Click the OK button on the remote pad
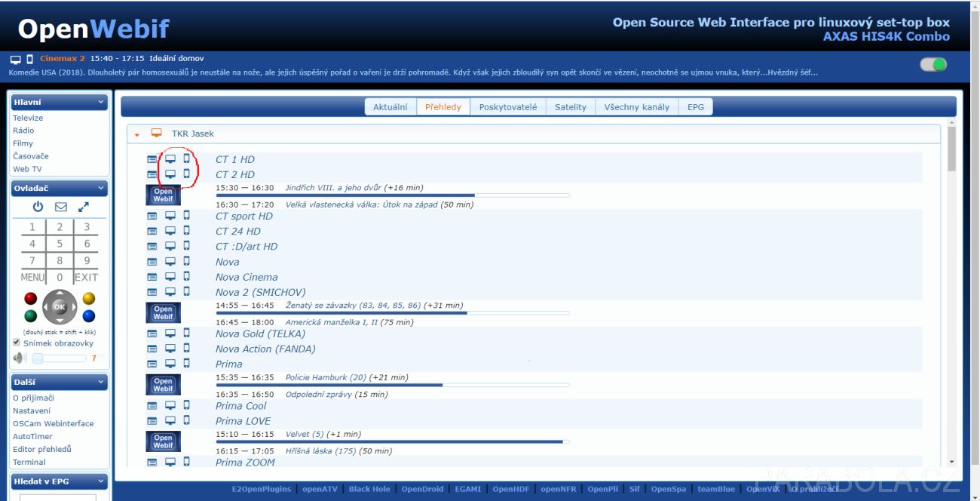This screenshot has height=501, width=980. click(x=60, y=306)
